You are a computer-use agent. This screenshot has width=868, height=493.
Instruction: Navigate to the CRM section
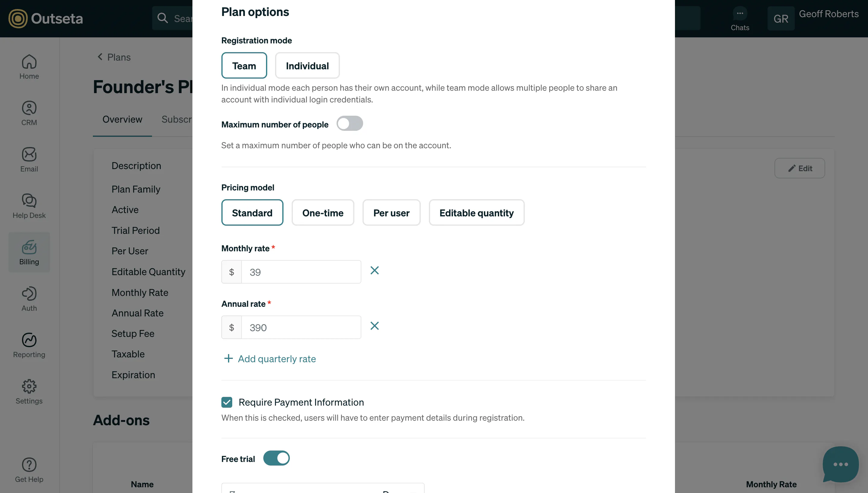pyautogui.click(x=29, y=113)
